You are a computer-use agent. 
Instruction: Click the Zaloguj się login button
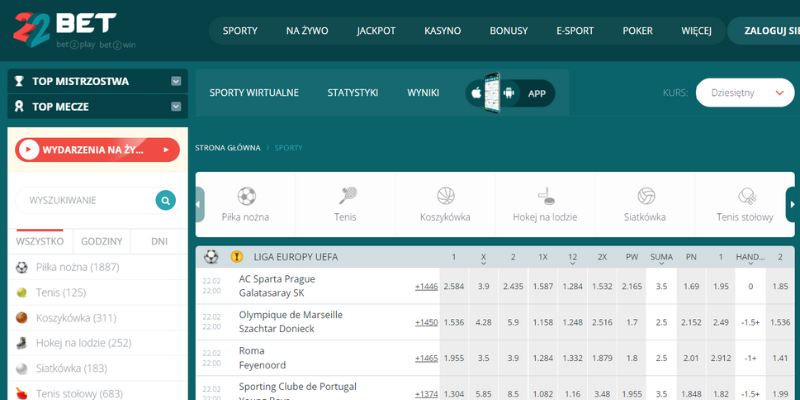pyautogui.click(x=764, y=31)
